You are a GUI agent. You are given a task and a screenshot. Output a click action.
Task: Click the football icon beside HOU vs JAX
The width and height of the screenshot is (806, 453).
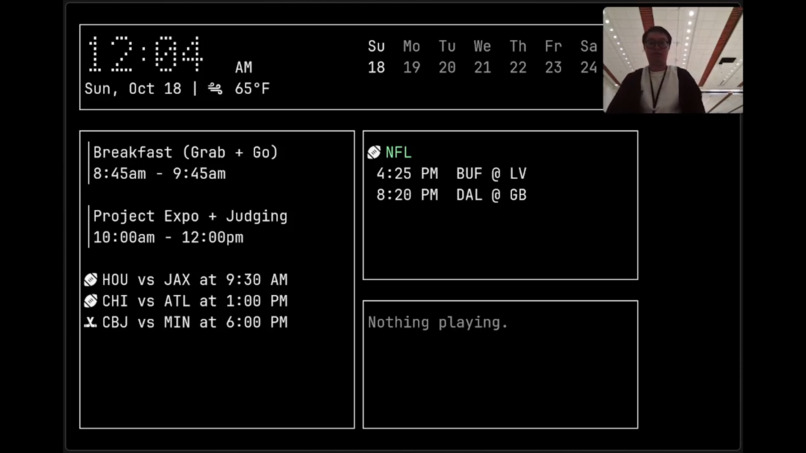pyautogui.click(x=90, y=280)
